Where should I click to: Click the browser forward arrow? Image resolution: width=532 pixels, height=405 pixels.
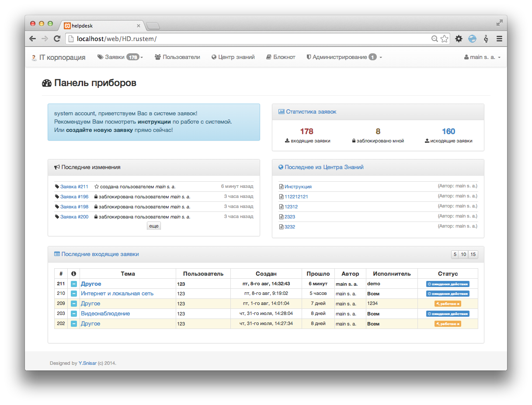tap(45, 39)
